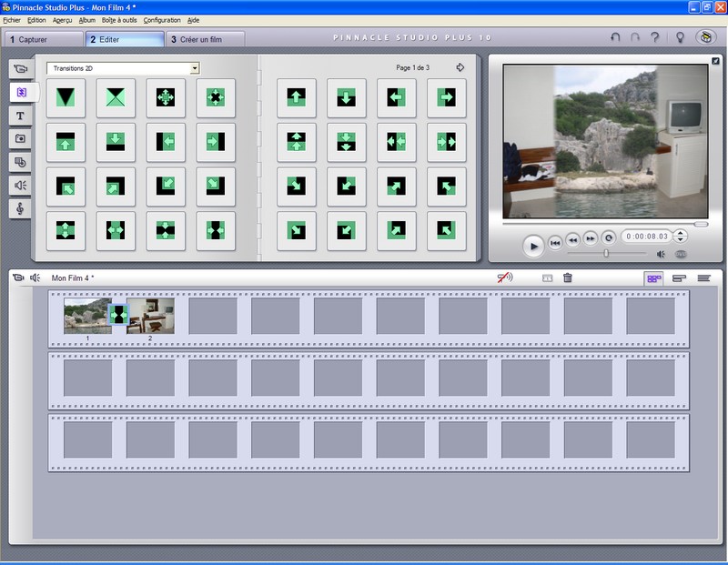Toggle full-screen preview icon
Screen dimensions: 728x565
[715, 61]
